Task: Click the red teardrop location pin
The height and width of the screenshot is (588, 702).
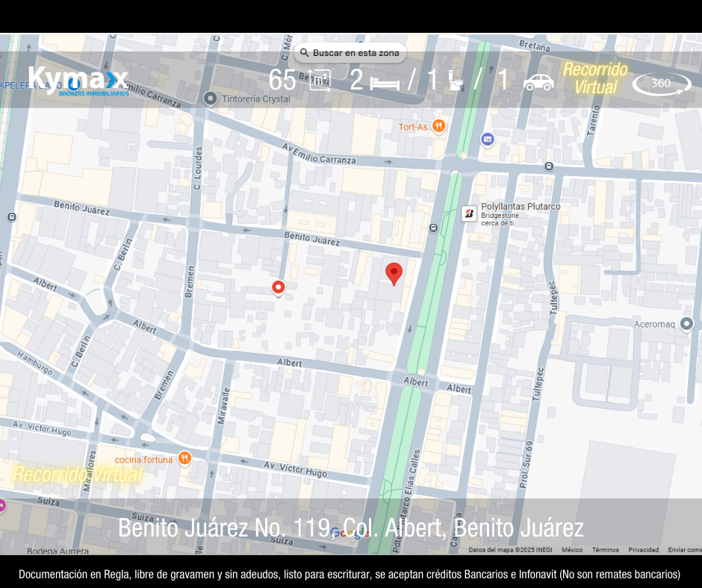Action: (x=394, y=274)
